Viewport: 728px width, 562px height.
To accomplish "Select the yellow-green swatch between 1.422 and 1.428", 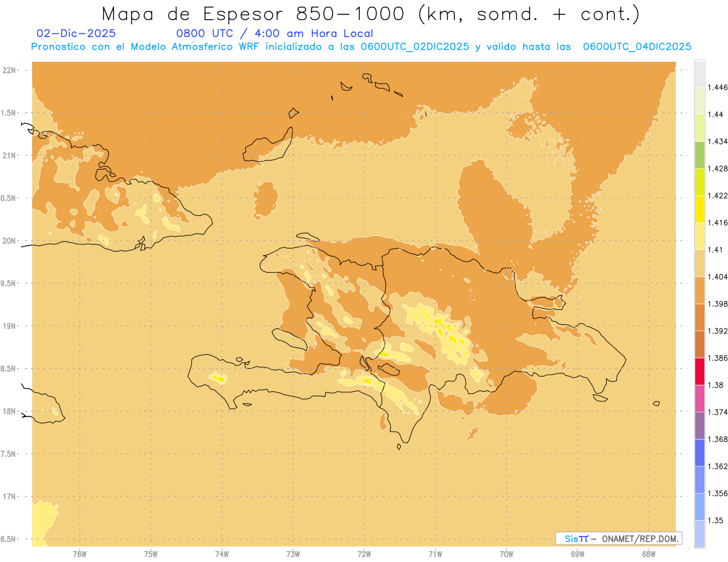I will pyautogui.click(x=699, y=182).
